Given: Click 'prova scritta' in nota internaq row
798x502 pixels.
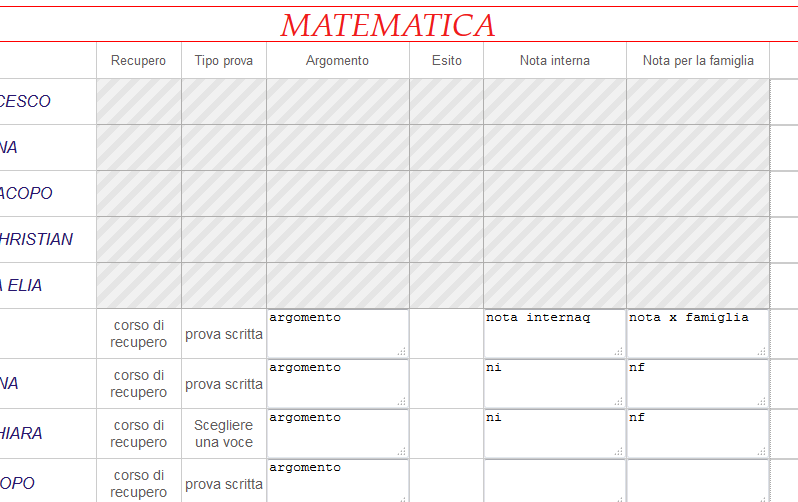Looking at the screenshot, I should (224, 334).
